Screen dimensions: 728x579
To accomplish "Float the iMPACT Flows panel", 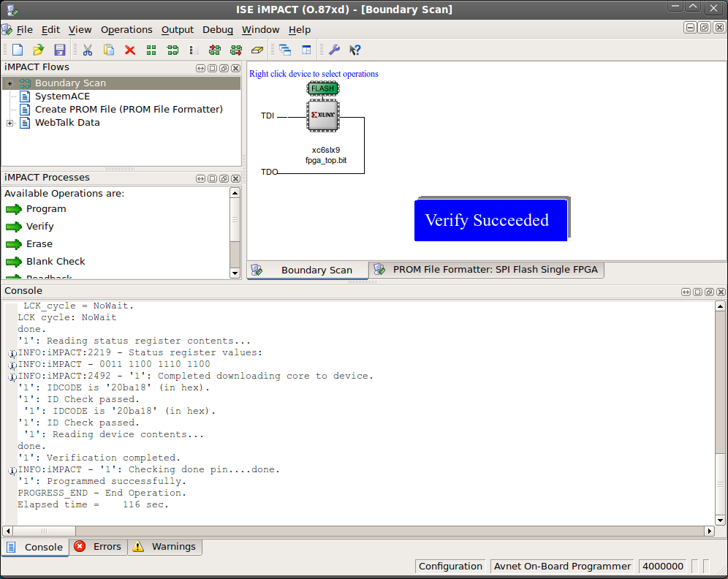I will coord(224,68).
